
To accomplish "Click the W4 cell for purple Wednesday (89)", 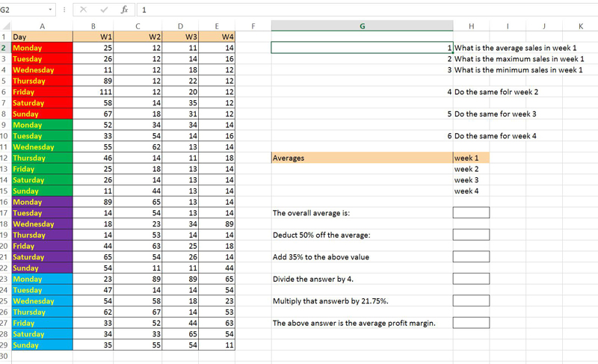I will point(217,224).
